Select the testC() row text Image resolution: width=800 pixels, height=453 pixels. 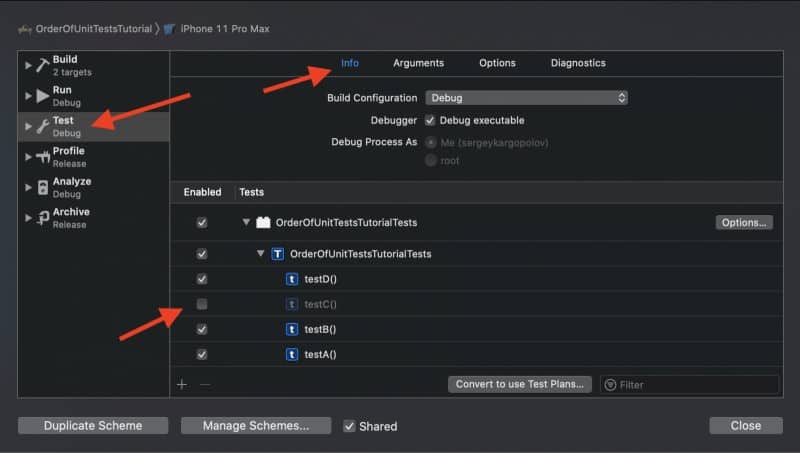point(320,304)
